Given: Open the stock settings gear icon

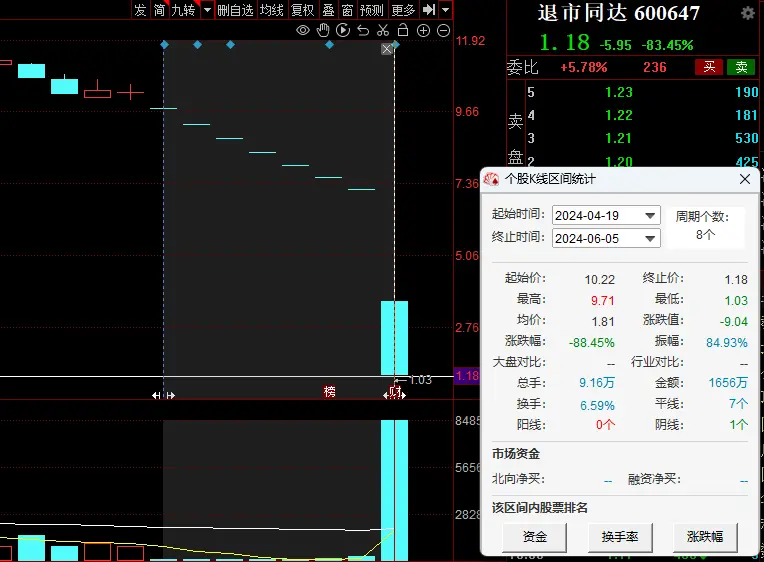Looking at the screenshot, I should coord(748,13).
